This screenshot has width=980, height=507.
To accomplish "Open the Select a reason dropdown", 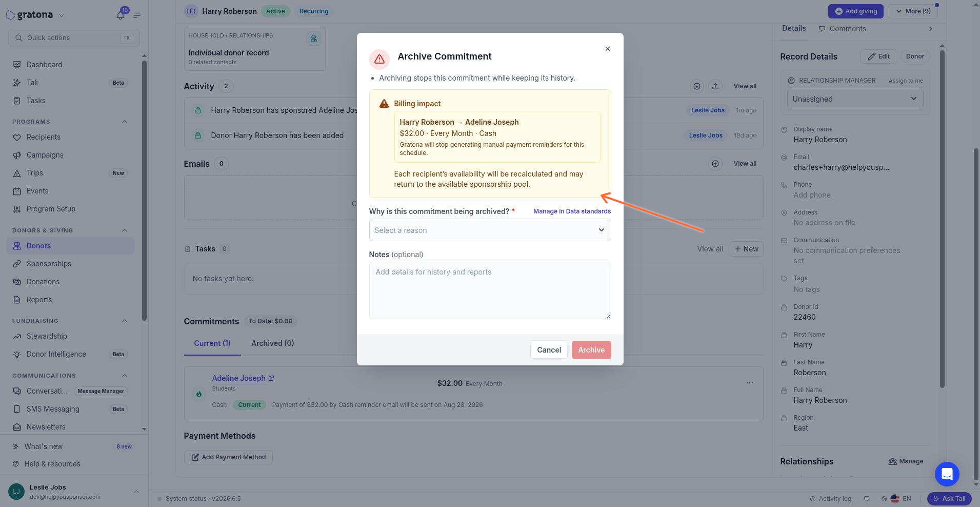I will tap(490, 230).
